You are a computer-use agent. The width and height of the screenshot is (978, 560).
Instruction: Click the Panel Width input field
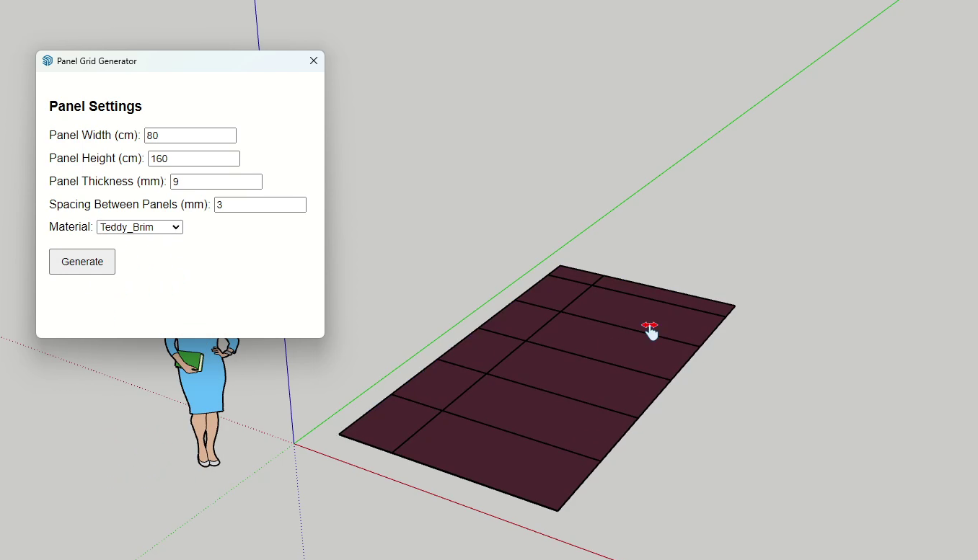pyautogui.click(x=190, y=135)
